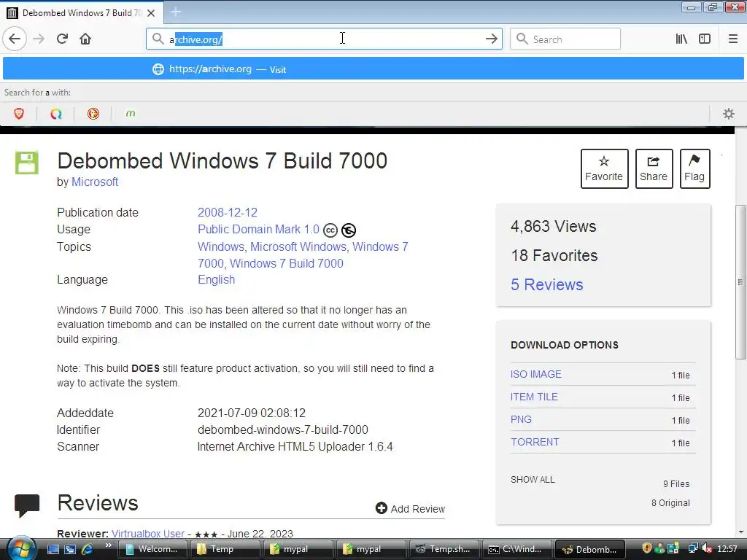Click the Share button
The width and height of the screenshot is (747, 560).
tap(654, 168)
